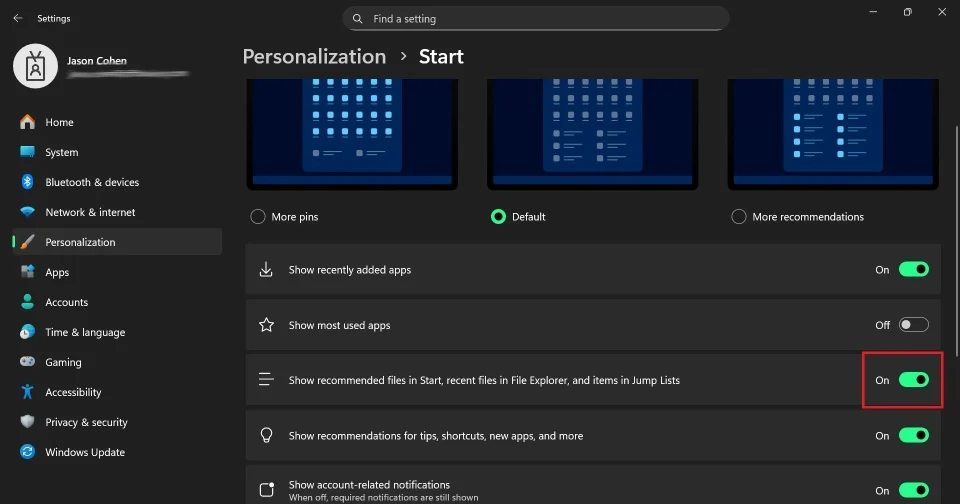
Task: Click the Privacy & security shield icon
Action: 27,422
